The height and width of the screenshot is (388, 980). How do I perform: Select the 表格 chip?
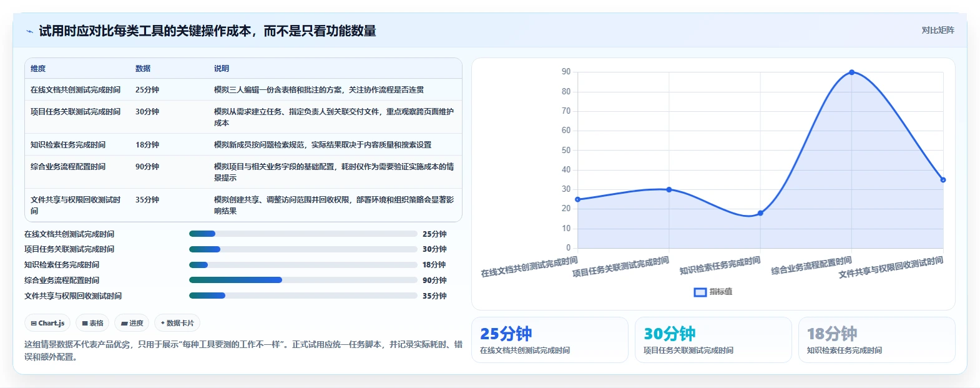[92, 323]
